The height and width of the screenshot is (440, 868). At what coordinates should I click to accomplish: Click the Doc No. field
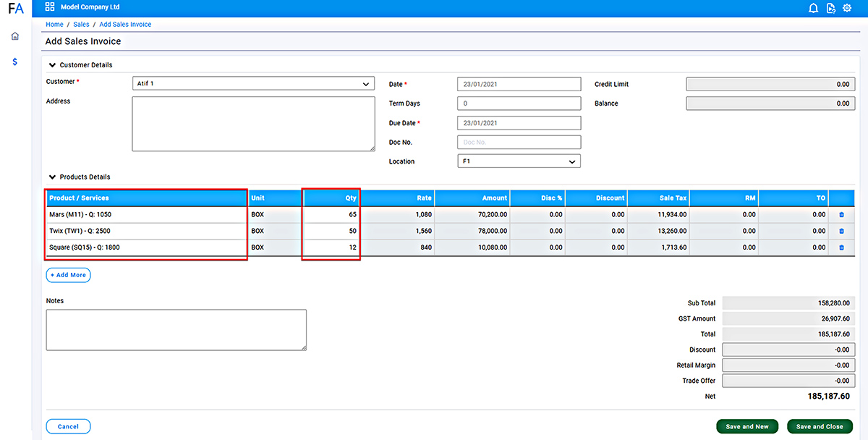[519, 142]
